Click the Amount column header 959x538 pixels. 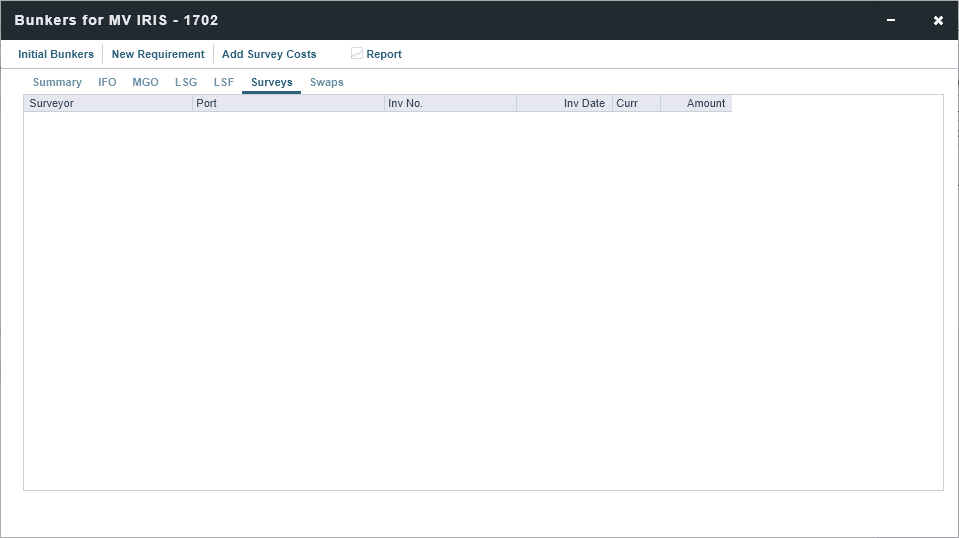click(x=696, y=103)
